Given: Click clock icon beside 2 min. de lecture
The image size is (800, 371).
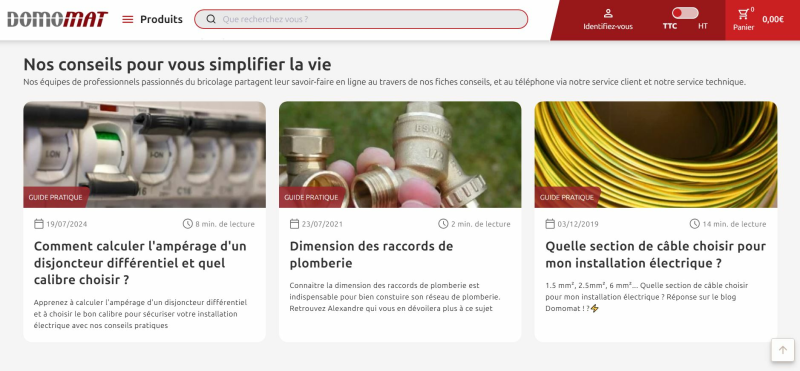Looking at the screenshot, I should [x=443, y=224].
